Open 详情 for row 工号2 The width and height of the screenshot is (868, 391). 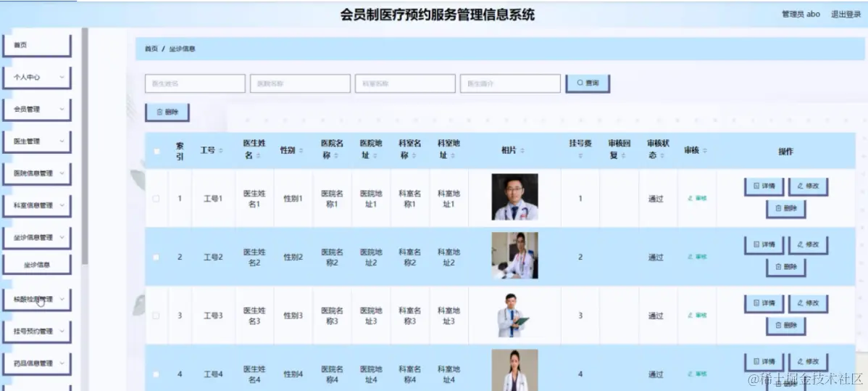coord(764,244)
